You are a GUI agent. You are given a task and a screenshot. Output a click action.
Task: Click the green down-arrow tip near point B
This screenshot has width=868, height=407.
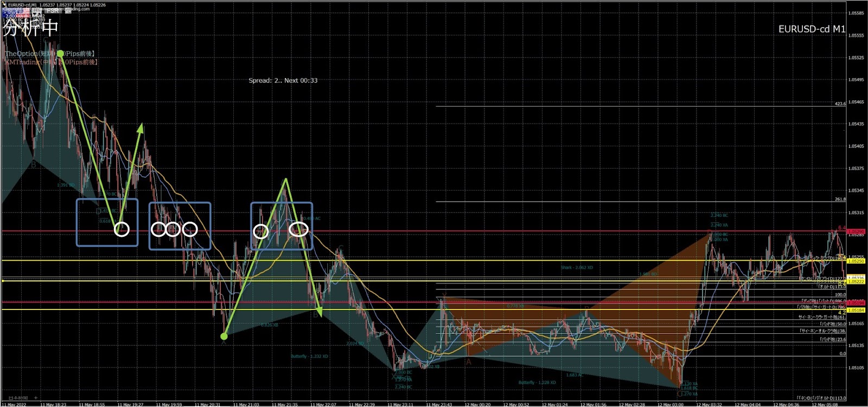320,315
